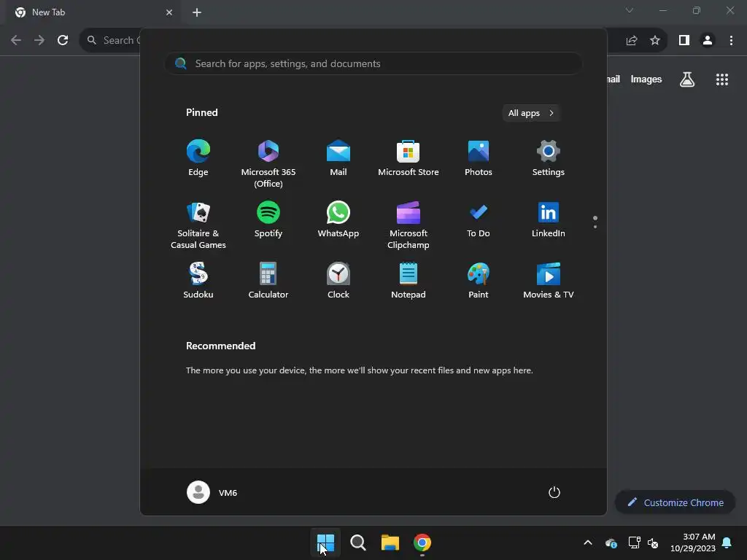Select the New Tab tab in Chrome
747x560 pixels.
click(x=93, y=12)
